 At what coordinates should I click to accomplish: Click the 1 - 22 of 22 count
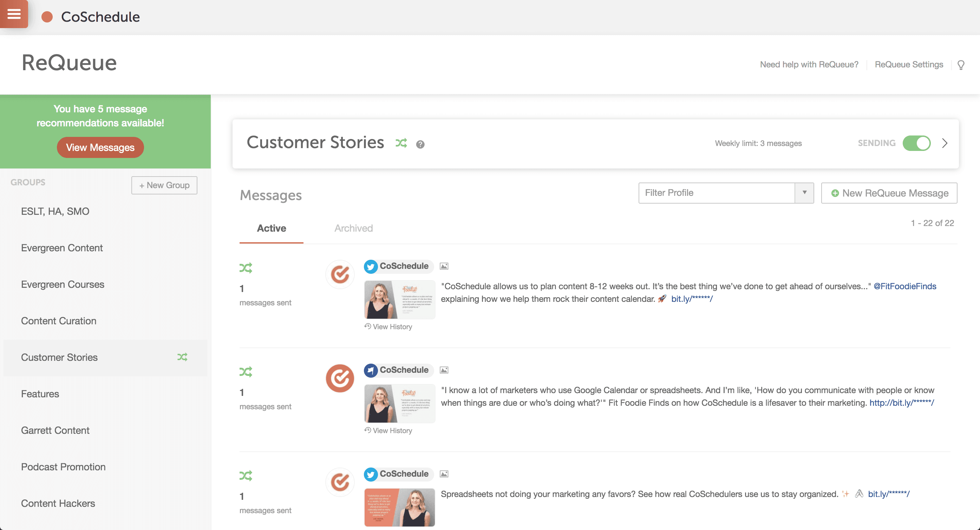[x=932, y=223]
